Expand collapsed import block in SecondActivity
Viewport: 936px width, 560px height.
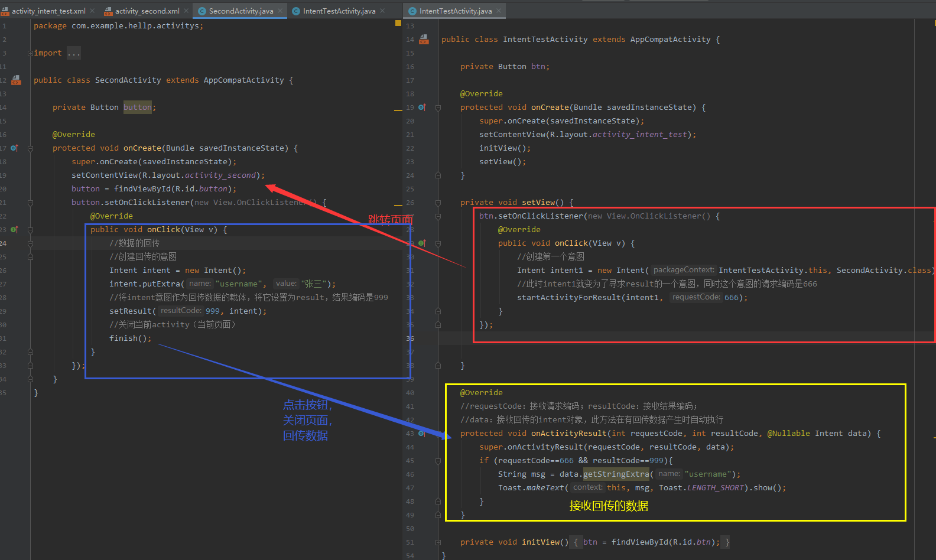[x=30, y=53]
